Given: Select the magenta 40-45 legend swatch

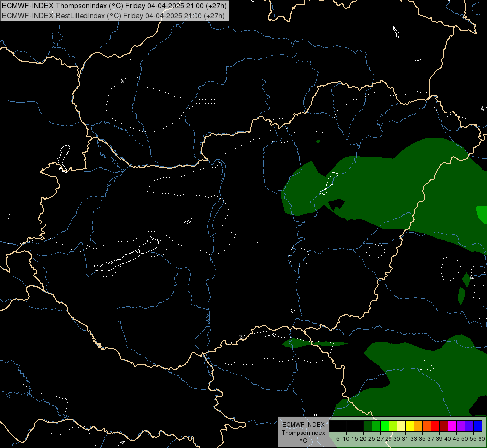Looking at the screenshot, I should (452, 426).
